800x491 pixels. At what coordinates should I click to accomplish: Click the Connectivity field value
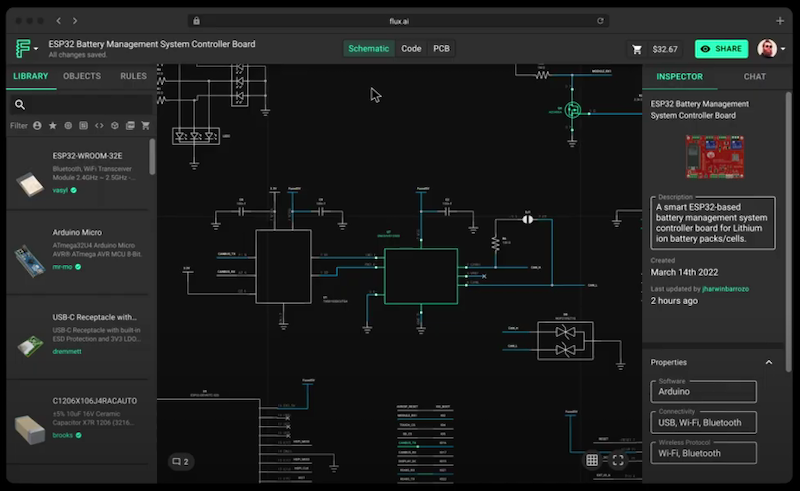(x=704, y=423)
